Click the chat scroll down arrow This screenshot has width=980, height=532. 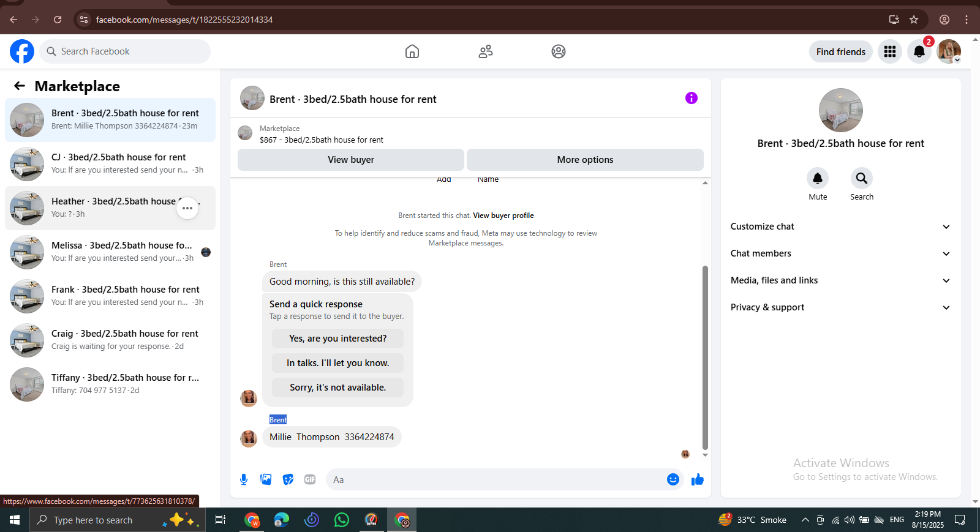[x=705, y=455]
